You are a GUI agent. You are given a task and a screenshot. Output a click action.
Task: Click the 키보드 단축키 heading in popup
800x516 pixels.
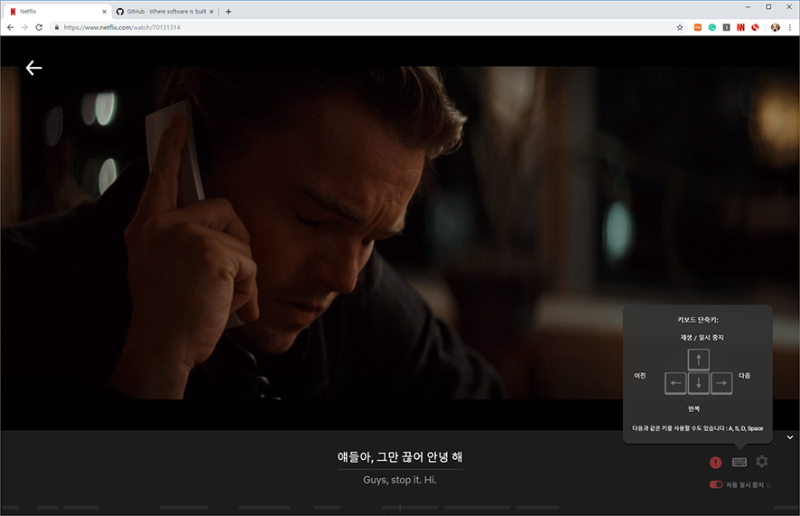coord(697,320)
